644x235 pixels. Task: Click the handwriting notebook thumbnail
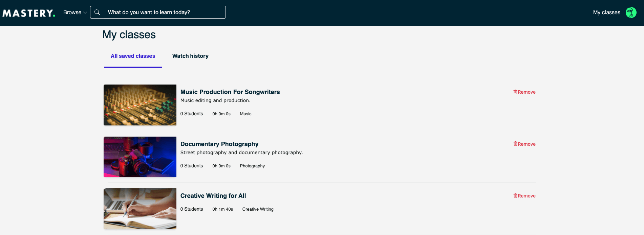(140, 209)
